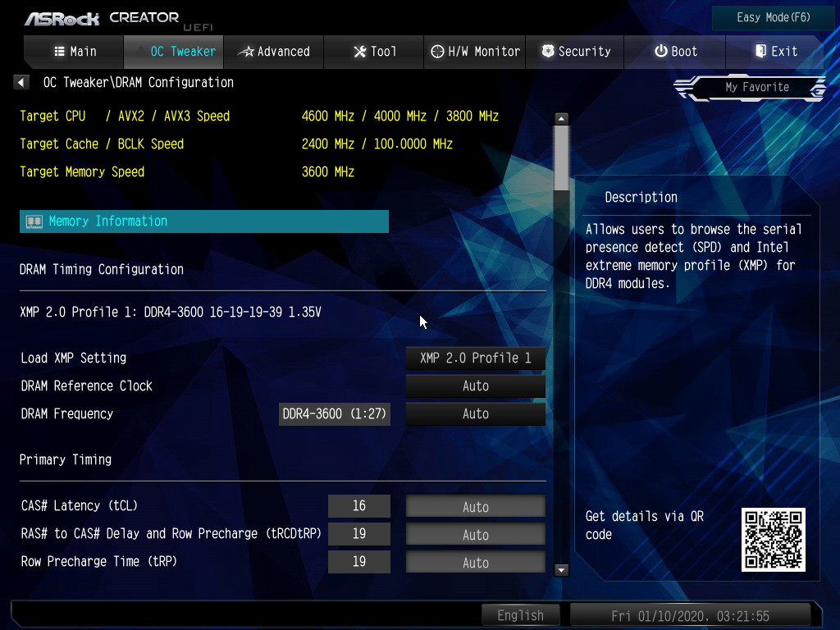Click the CAS# Latency (tCL) Auto field
The image size is (840, 630).
[475, 506]
